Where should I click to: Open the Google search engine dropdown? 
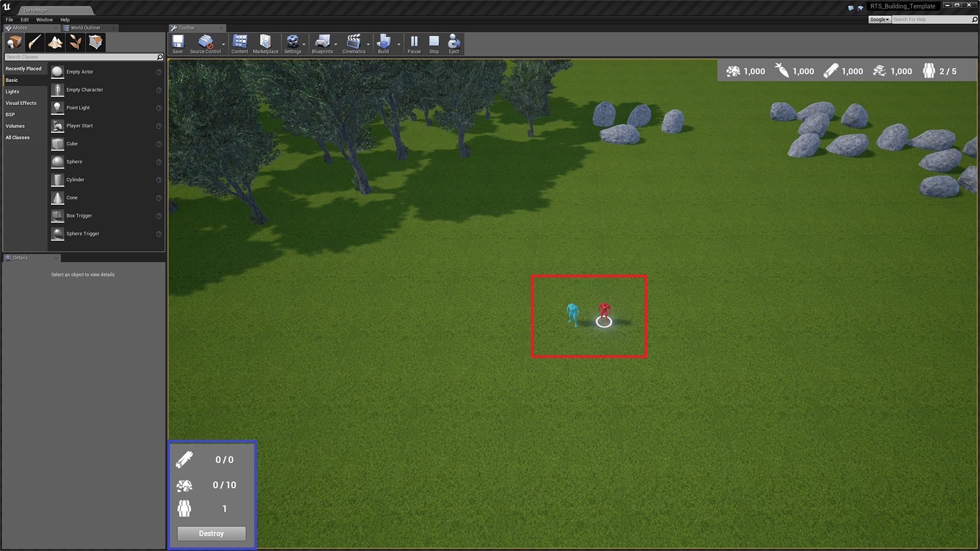tap(879, 19)
